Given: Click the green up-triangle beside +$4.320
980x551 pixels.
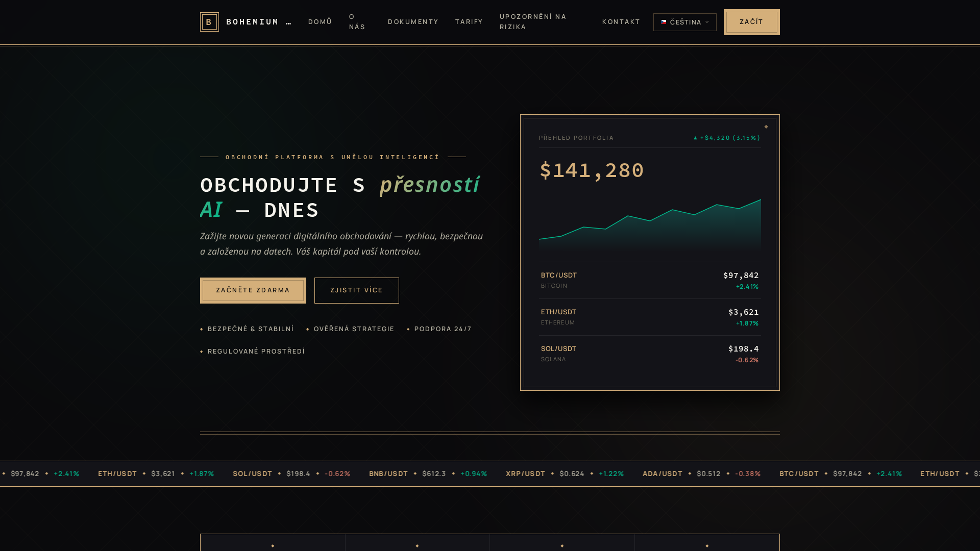Looking at the screenshot, I should click(695, 138).
